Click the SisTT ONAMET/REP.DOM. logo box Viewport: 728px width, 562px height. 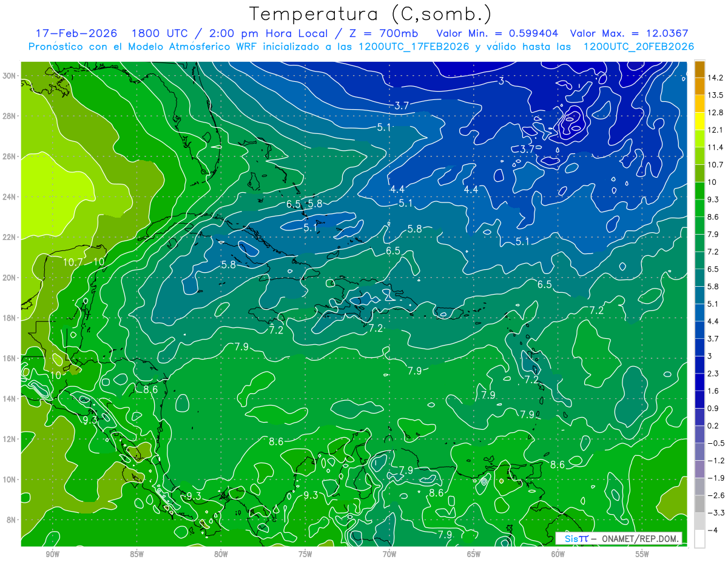pyautogui.click(x=618, y=538)
